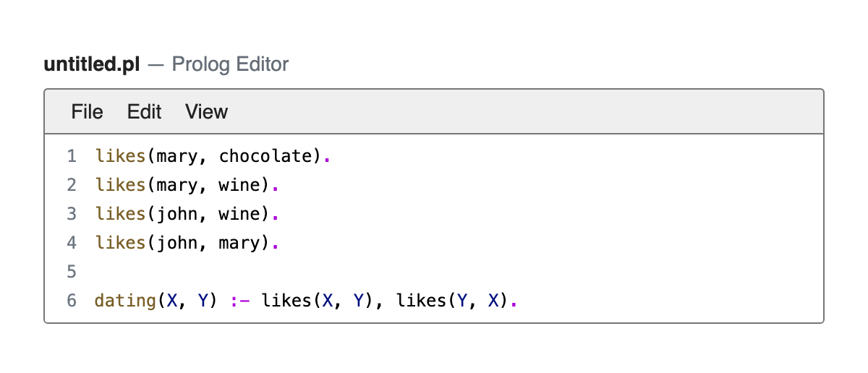868x373 pixels.
Task: Select line number 1 in gutter
Action: [71, 155]
